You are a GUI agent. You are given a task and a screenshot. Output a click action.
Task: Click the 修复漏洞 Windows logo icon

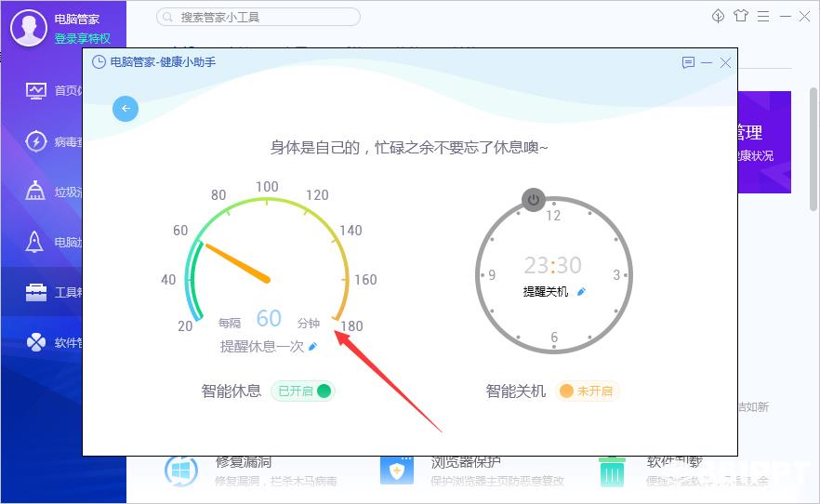tap(181, 471)
